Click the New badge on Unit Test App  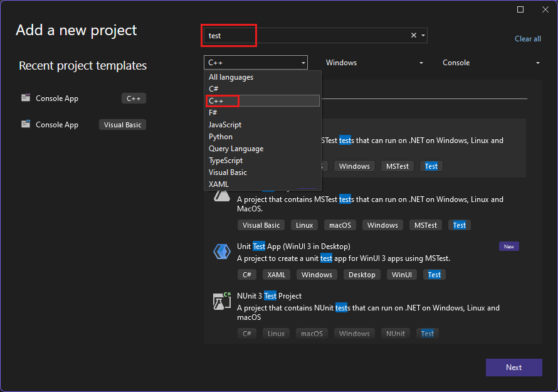point(508,246)
